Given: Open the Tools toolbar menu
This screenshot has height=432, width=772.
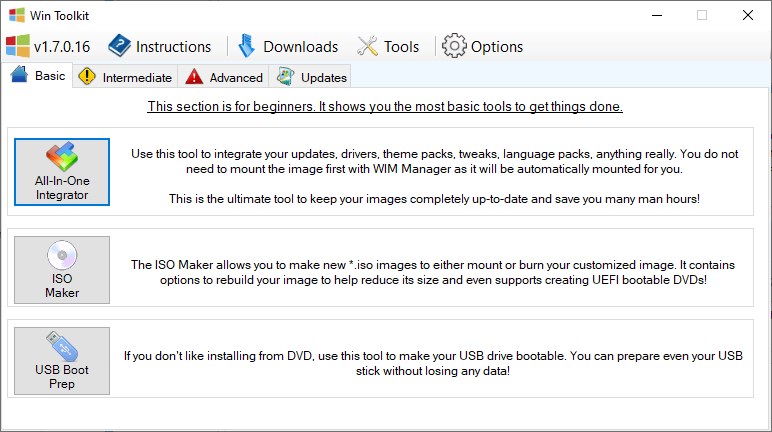Looking at the screenshot, I should pos(388,46).
